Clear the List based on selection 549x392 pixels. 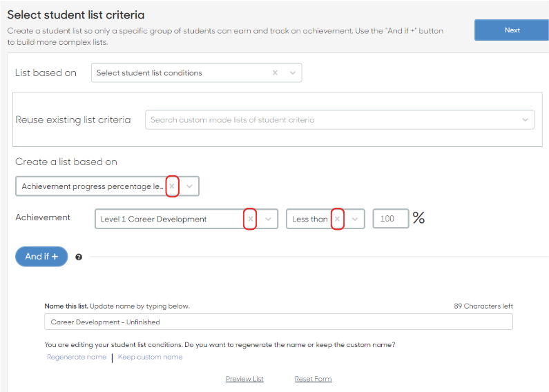point(275,72)
